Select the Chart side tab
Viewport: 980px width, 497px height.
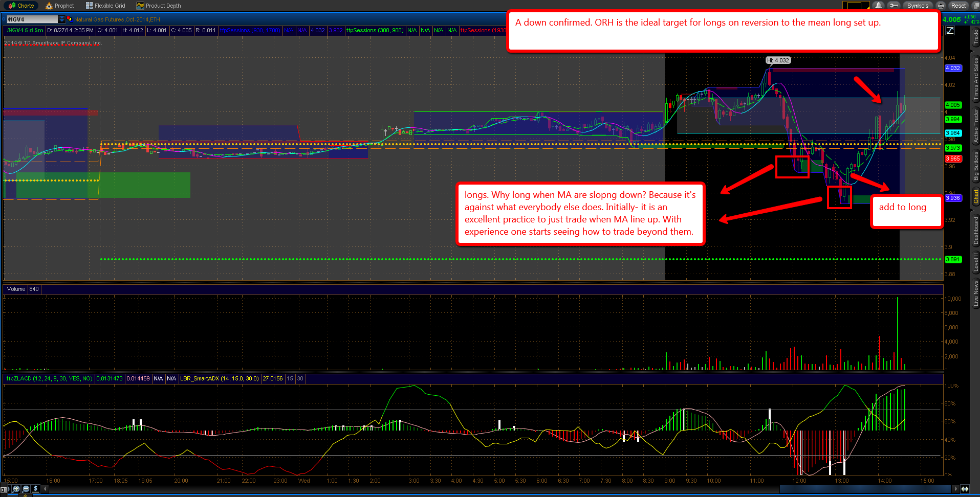pyautogui.click(x=975, y=197)
